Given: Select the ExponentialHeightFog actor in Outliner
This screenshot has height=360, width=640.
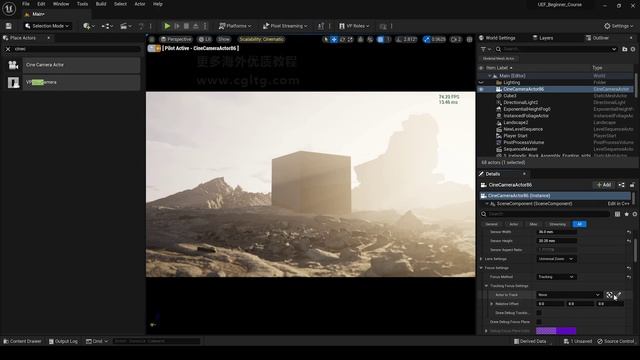Looking at the screenshot, I should 527,109.
